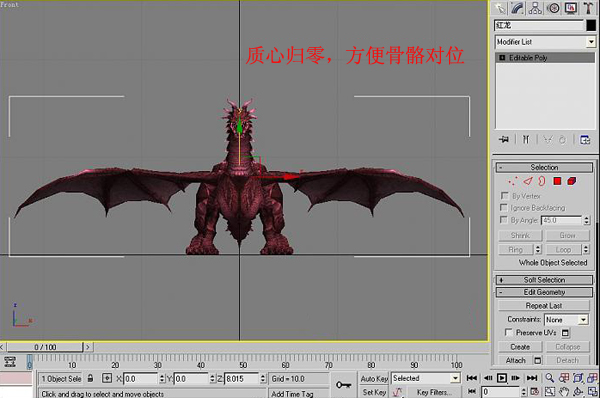
Task: Switch to the Modify panel tab
Action: tap(517, 8)
